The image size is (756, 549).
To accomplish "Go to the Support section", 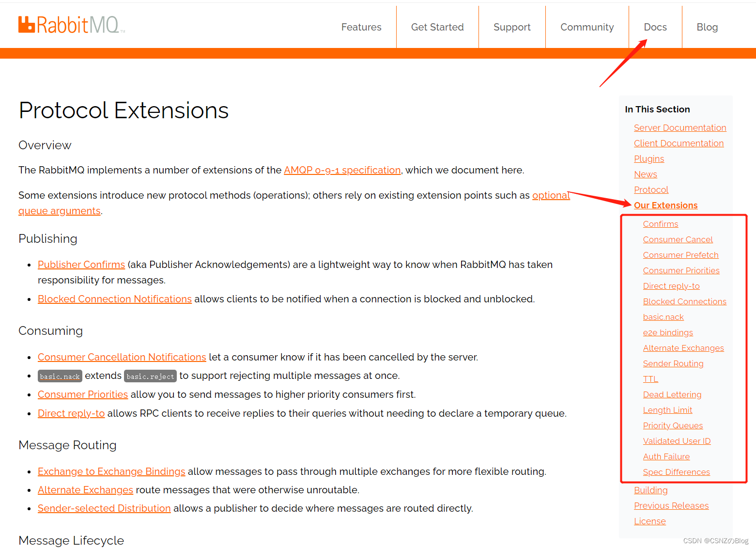I will (x=512, y=27).
